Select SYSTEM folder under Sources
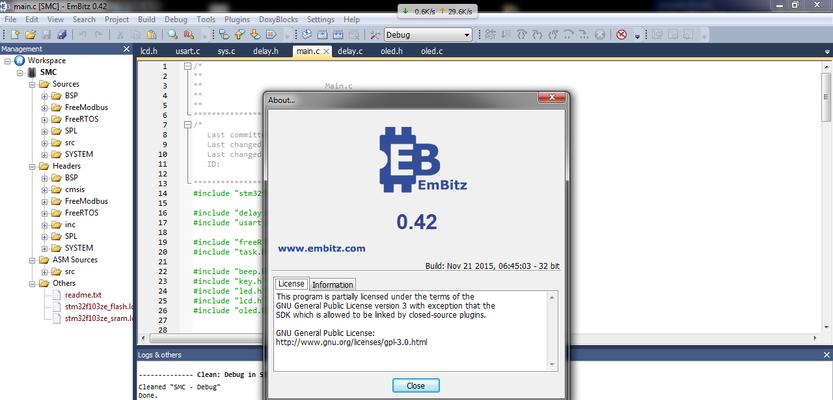This screenshot has height=400, width=833. tap(79, 154)
